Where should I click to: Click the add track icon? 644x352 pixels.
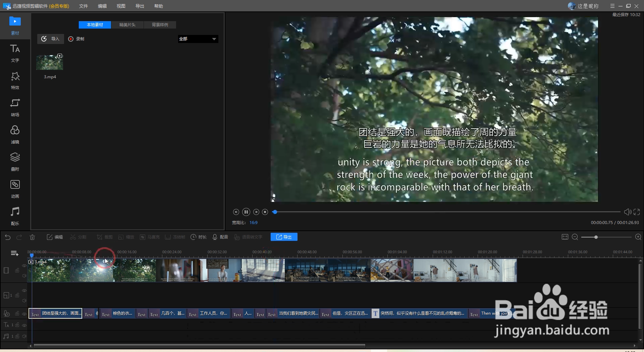pyautogui.click(x=14, y=253)
